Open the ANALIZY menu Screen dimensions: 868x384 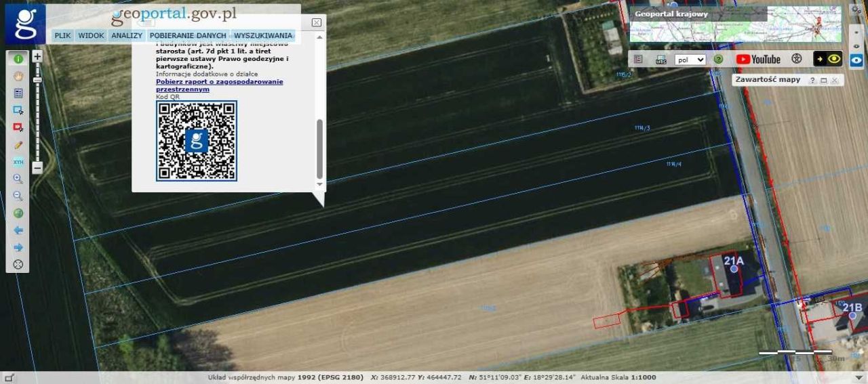[x=127, y=35]
